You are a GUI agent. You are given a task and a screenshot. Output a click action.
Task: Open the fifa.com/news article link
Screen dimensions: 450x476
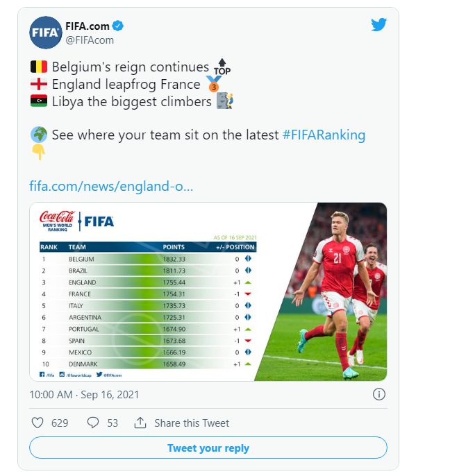coord(111,186)
